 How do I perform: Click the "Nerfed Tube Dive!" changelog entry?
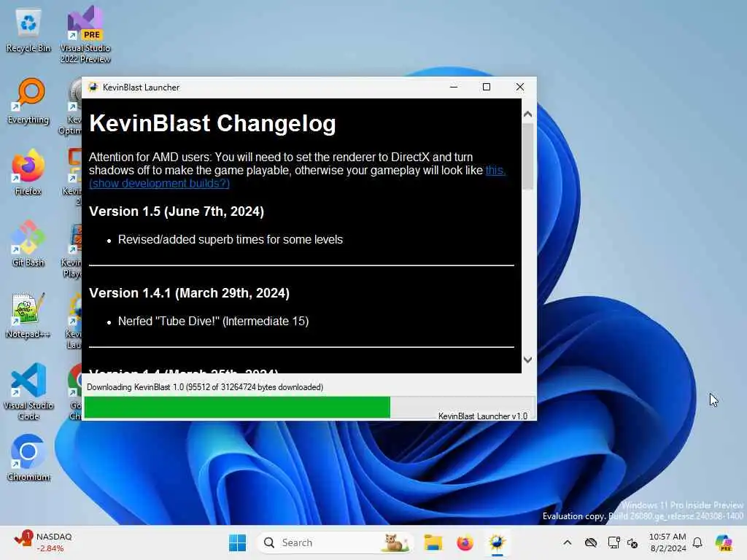pyautogui.click(x=214, y=322)
